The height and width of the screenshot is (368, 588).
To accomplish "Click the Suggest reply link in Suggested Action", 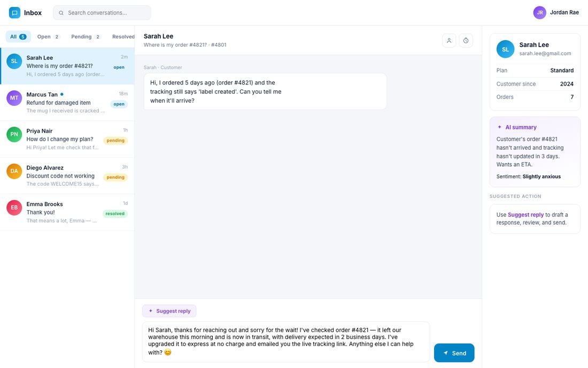I will coord(525,214).
